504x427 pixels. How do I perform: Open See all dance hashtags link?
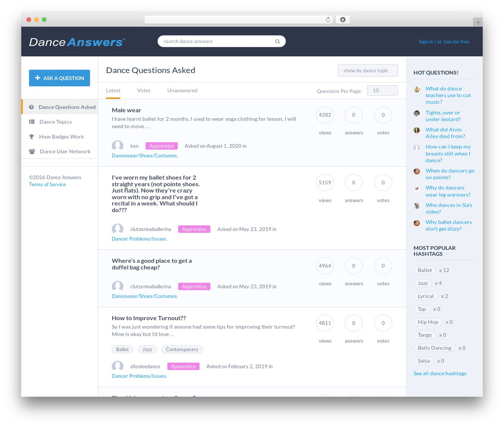coord(440,373)
